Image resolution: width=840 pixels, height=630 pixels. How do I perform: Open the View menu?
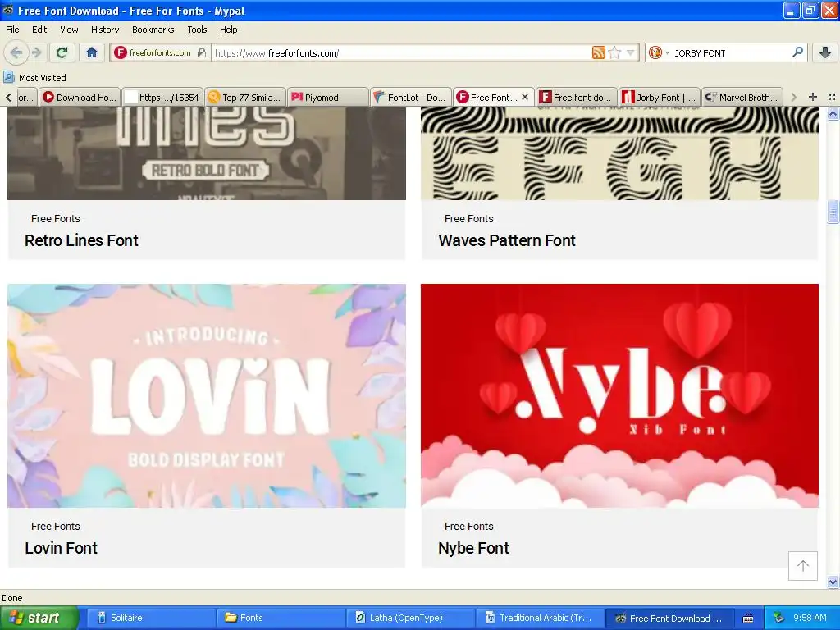[69, 30]
